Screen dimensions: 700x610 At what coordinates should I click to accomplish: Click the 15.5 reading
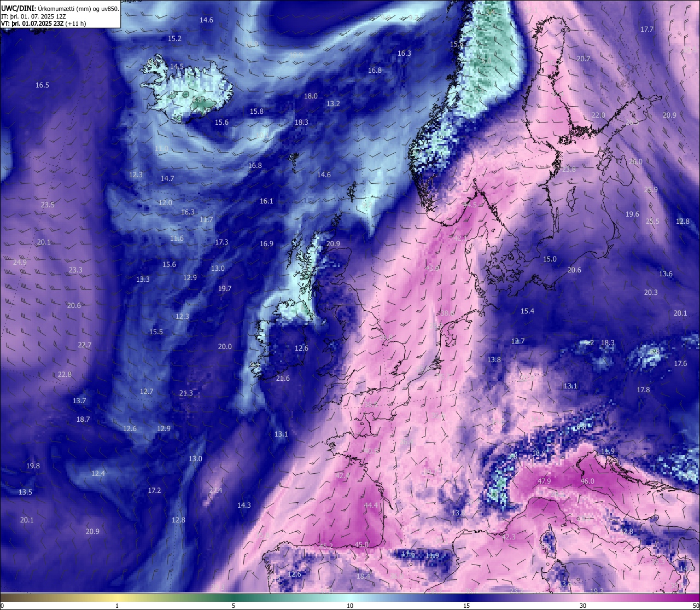[x=156, y=332]
